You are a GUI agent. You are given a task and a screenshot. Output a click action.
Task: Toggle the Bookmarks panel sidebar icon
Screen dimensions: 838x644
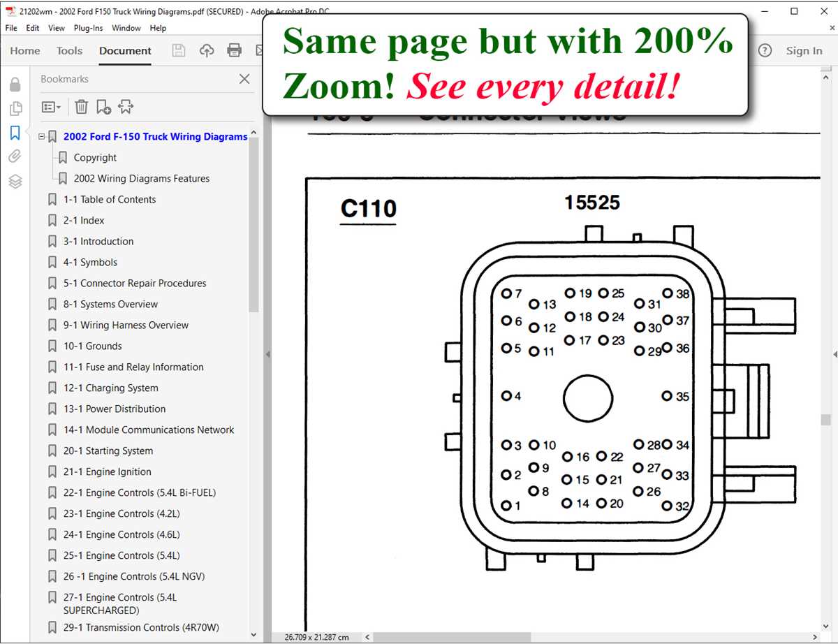pos(15,133)
